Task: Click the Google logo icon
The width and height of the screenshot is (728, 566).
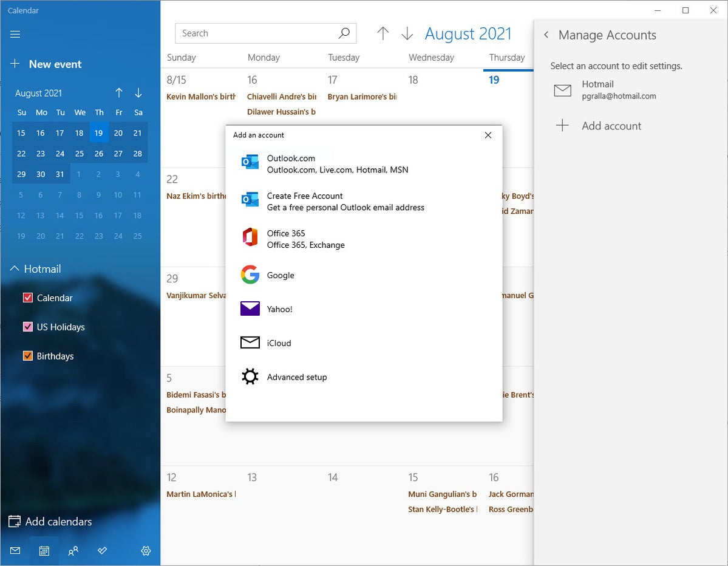Action: [x=250, y=275]
